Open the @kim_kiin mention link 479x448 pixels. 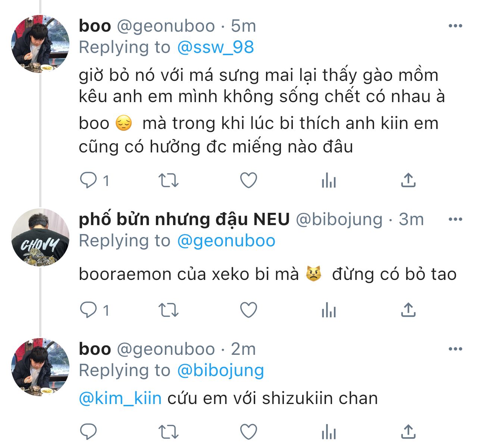coord(120,398)
